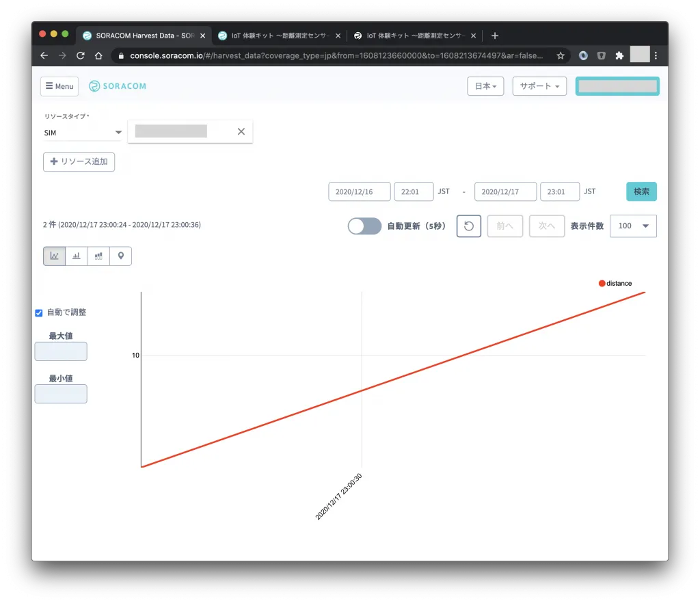Open the map view pin icon
The width and height of the screenshot is (700, 603).
(121, 256)
